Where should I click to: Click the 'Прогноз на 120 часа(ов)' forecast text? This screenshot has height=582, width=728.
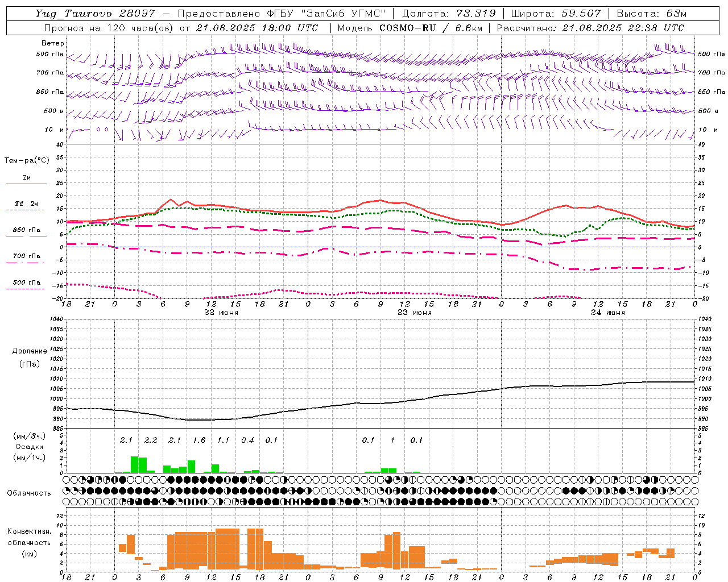tap(109, 28)
